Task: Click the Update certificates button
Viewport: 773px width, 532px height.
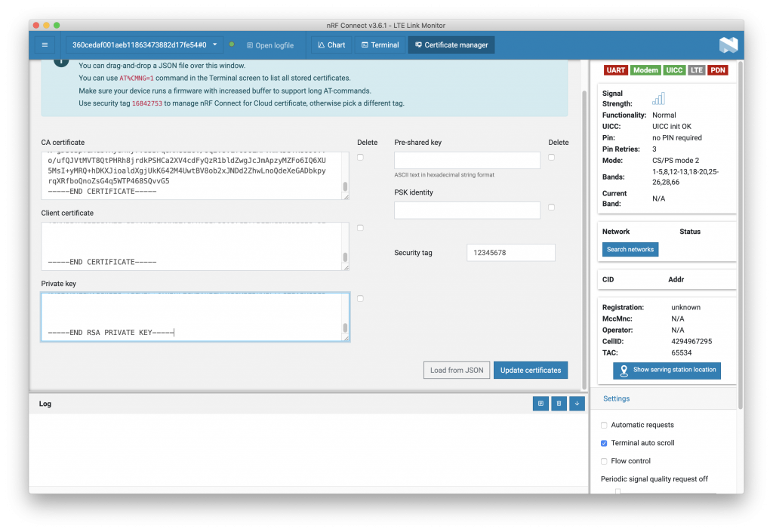Action: (x=531, y=370)
